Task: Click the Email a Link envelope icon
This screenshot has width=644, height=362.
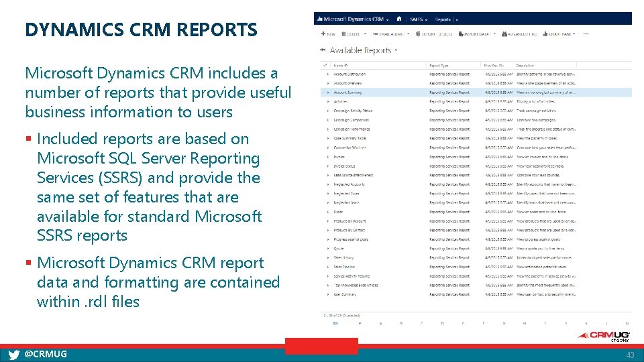Action: [x=376, y=34]
